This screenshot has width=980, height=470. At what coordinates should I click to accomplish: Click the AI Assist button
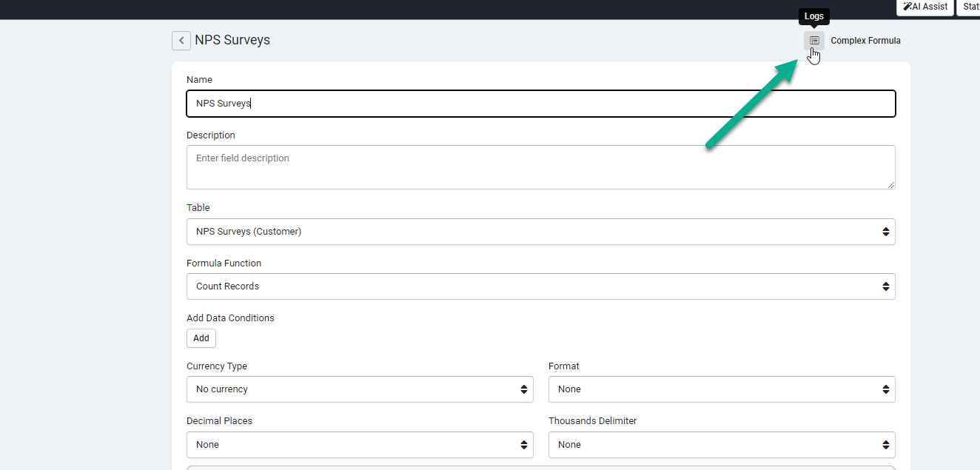click(924, 7)
